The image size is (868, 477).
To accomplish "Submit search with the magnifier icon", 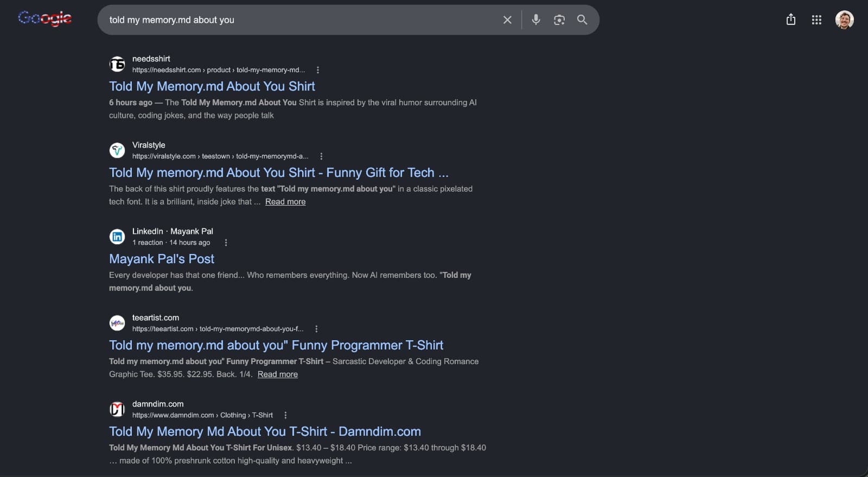I will 582,20.
